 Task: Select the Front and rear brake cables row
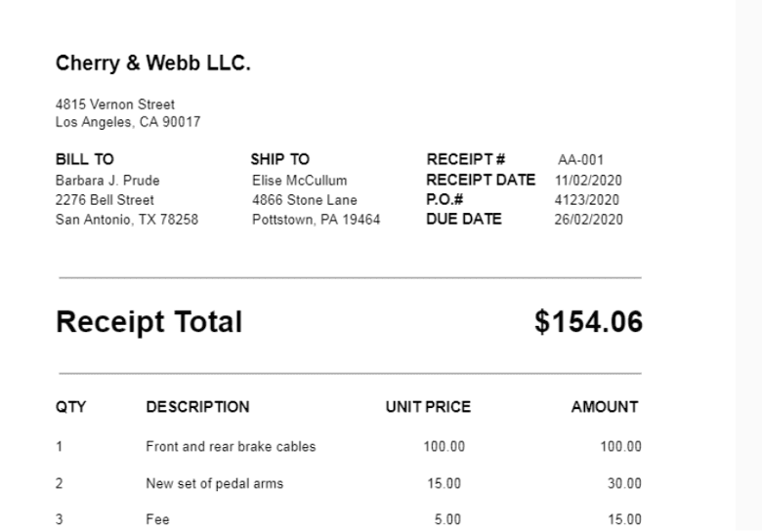tap(231, 447)
